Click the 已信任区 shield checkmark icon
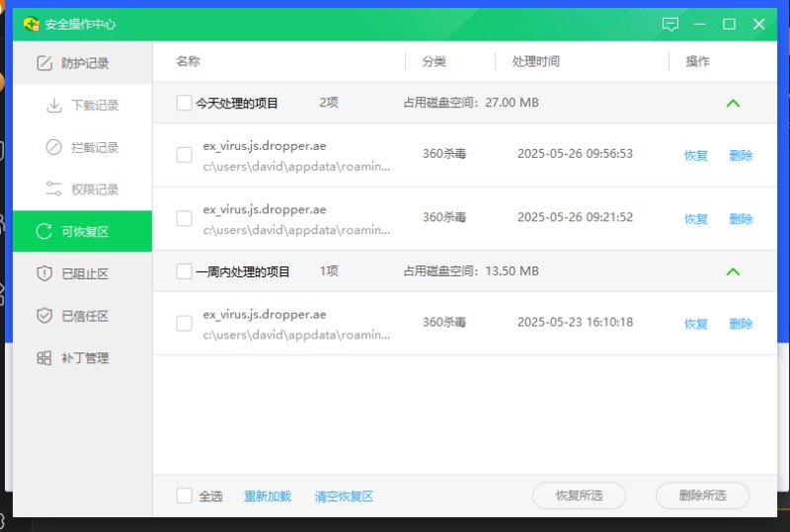Screen dimensions: 790x532 click(x=43, y=316)
